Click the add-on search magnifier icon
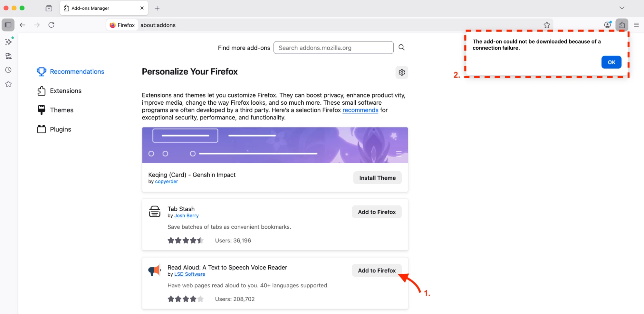 (401, 47)
